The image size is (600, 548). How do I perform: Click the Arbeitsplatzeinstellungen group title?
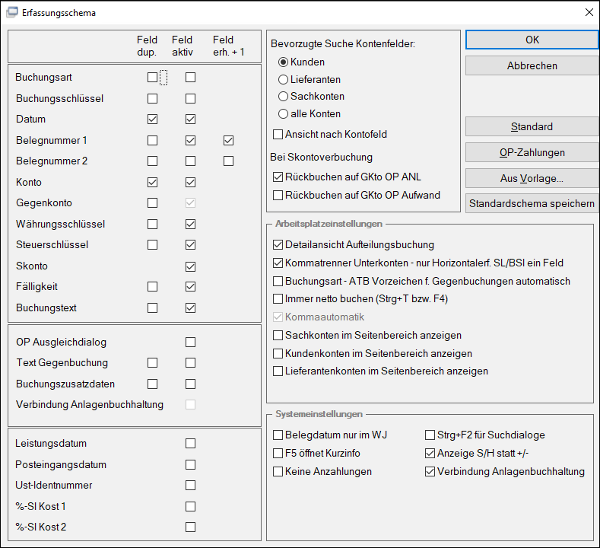[x=329, y=224]
